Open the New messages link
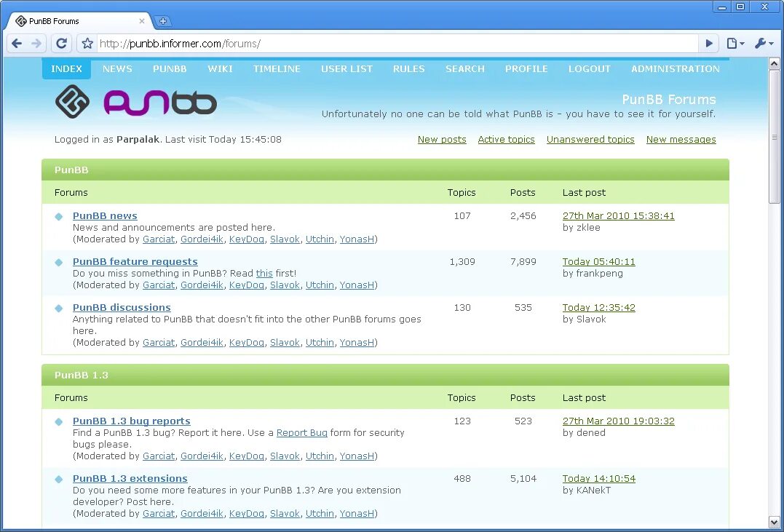This screenshot has width=784, height=532. tap(681, 140)
